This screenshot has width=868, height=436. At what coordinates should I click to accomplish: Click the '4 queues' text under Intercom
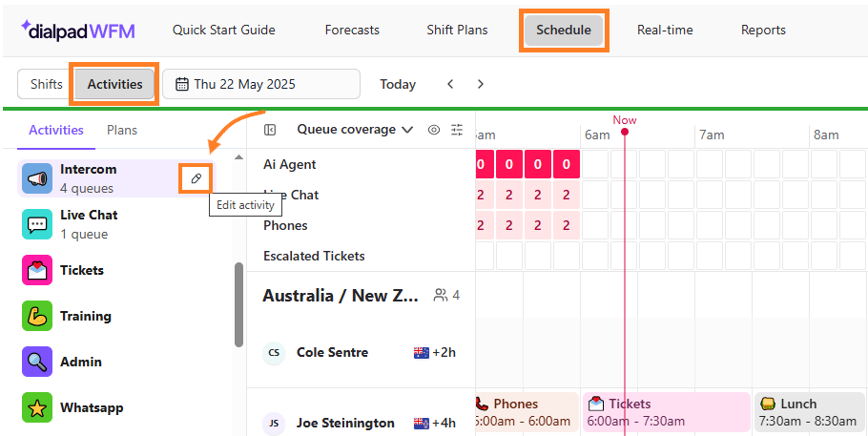[x=87, y=188]
